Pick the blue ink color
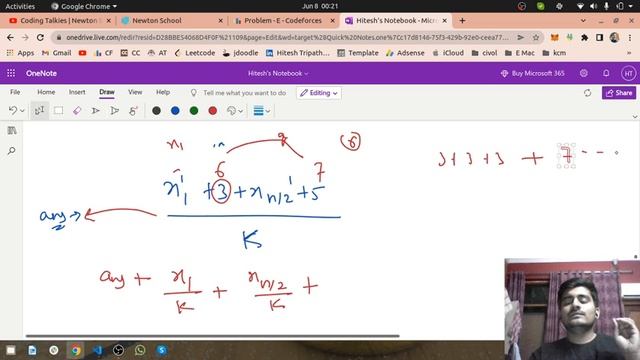Viewport: 640px width, 360px height. pyautogui.click(x=175, y=111)
